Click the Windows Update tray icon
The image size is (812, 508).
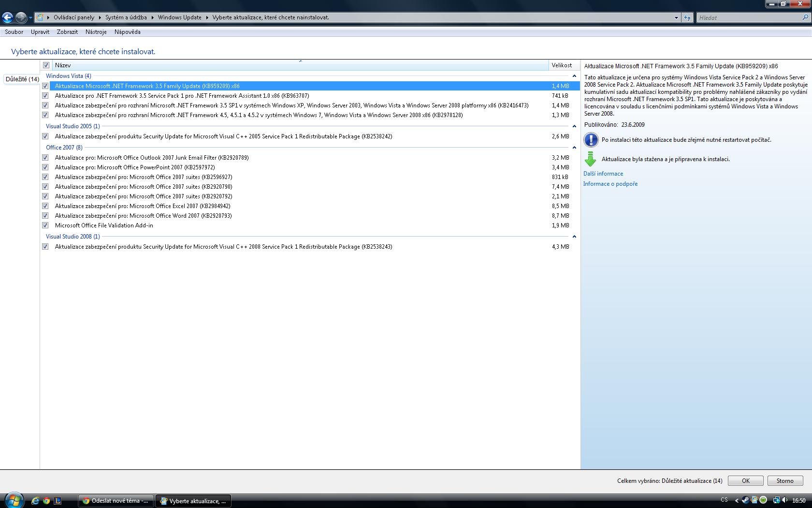point(754,500)
